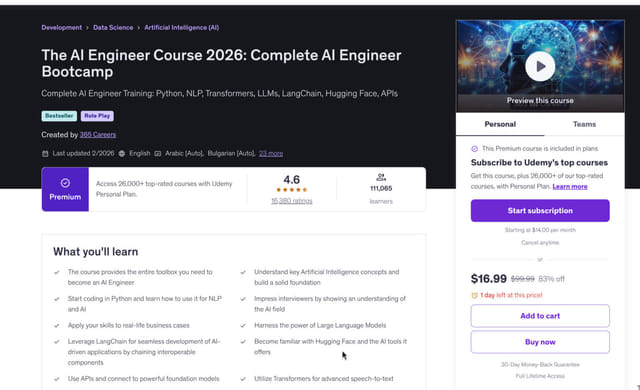Click the five-star rating icons

291,190
